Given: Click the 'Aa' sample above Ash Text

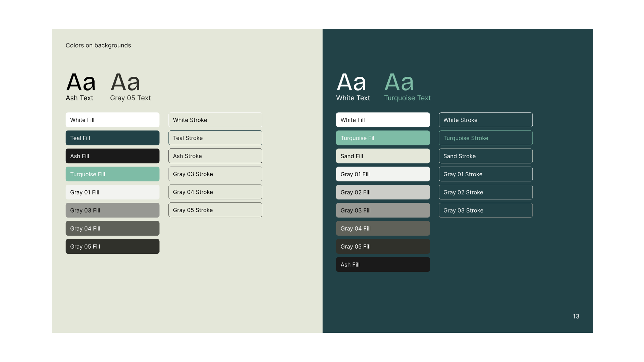Looking at the screenshot, I should click(x=81, y=82).
